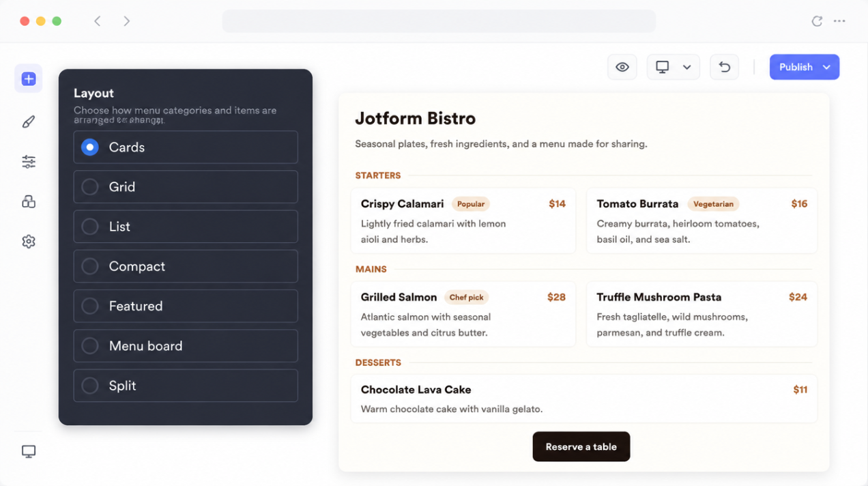
Task: Open the browser three-dots menu
Action: point(839,21)
